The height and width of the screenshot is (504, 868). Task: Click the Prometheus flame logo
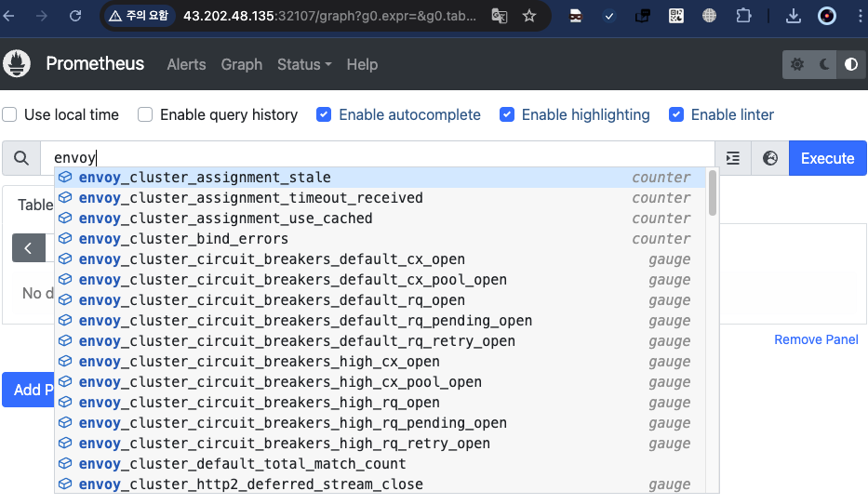pyautogui.click(x=17, y=63)
